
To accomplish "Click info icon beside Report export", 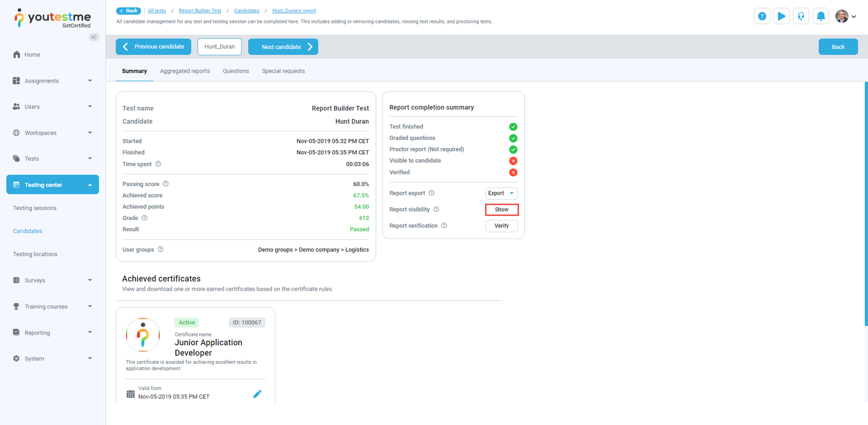I will [432, 193].
